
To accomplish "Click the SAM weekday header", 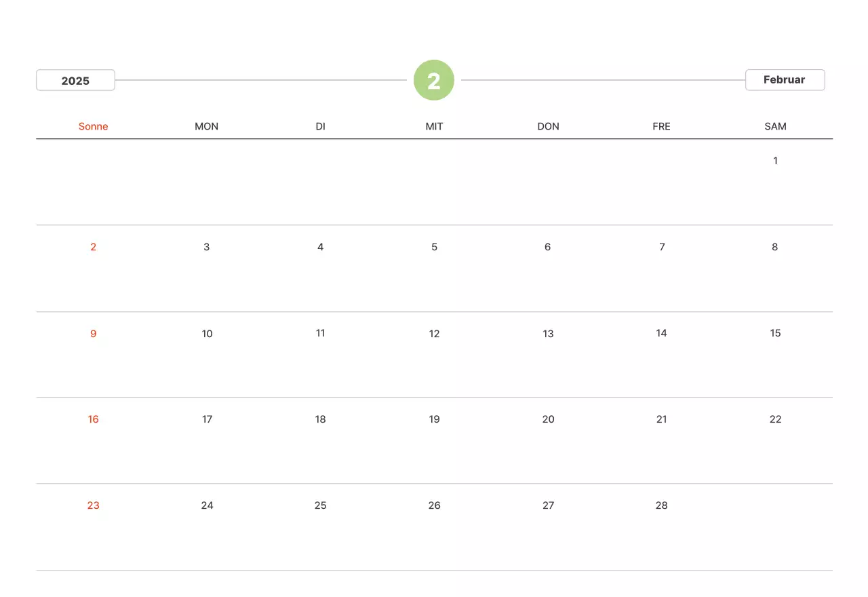I will pos(775,126).
